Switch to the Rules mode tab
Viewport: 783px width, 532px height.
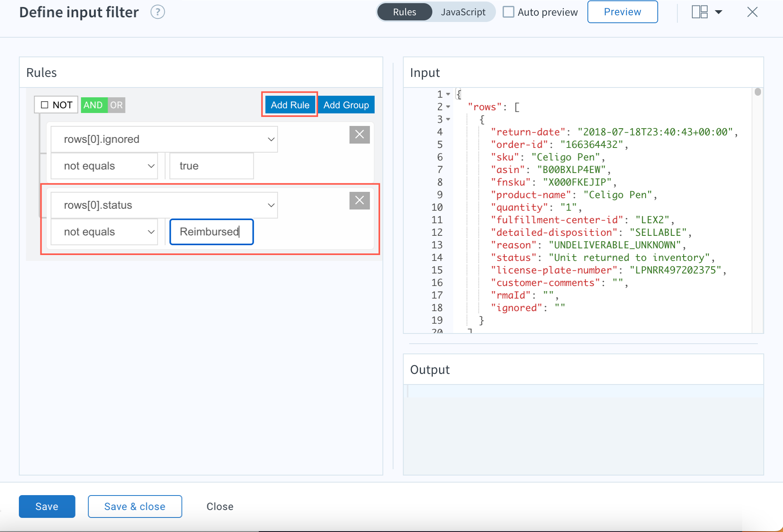[404, 12]
